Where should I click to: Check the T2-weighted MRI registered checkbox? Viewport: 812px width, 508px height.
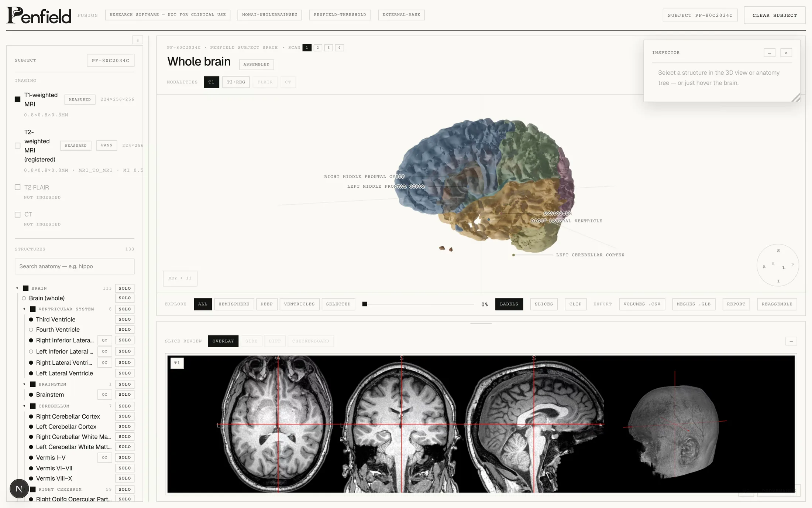17,146
